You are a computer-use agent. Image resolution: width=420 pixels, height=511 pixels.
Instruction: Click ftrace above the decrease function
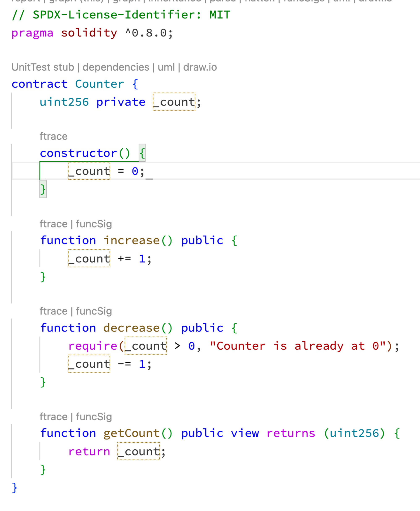coord(54,311)
